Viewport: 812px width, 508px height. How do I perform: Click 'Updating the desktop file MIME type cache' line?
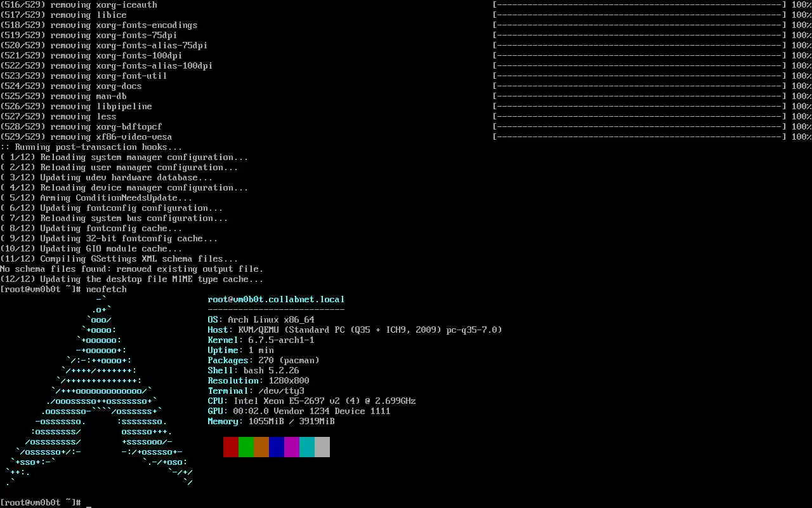pos(132,279)
